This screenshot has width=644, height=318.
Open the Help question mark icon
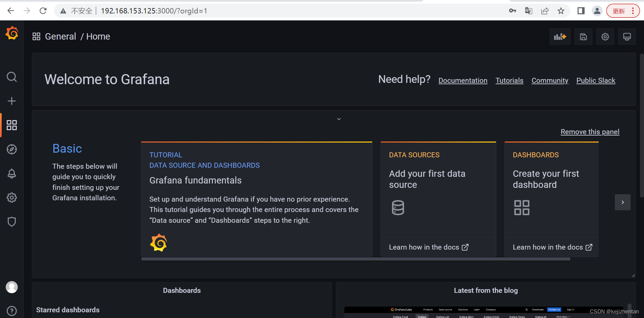[x=12, y=311]
